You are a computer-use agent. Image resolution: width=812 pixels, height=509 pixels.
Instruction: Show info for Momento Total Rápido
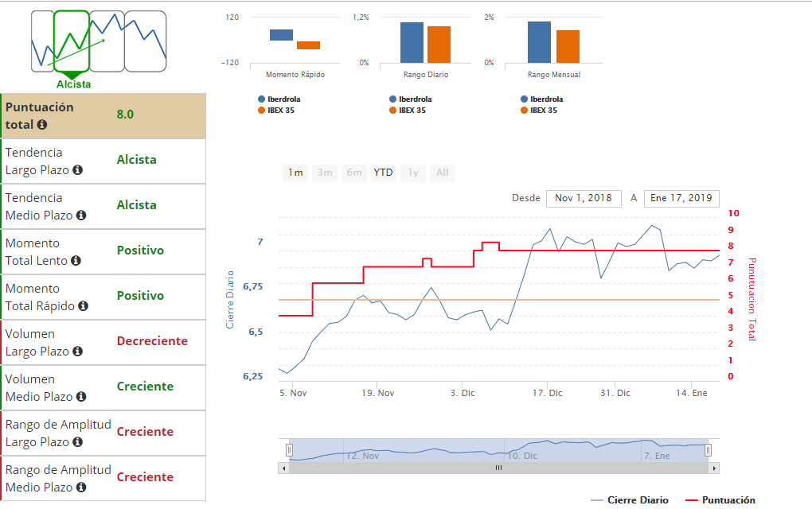pyautogui.click(x=84, y=305)
